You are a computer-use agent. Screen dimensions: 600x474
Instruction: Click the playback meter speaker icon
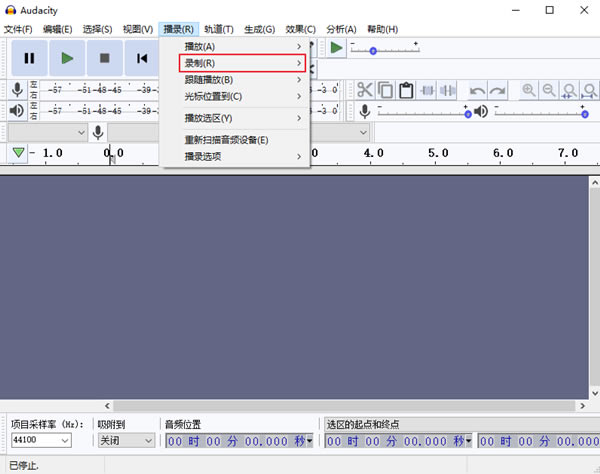(x=17, y=110)
